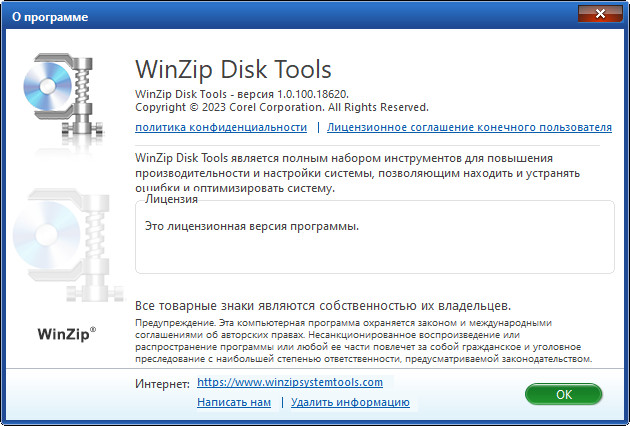Image resolution: width=630 pixels, height=426 pixels.
Task: Click the Интернет label
Action: coord(160,383)
